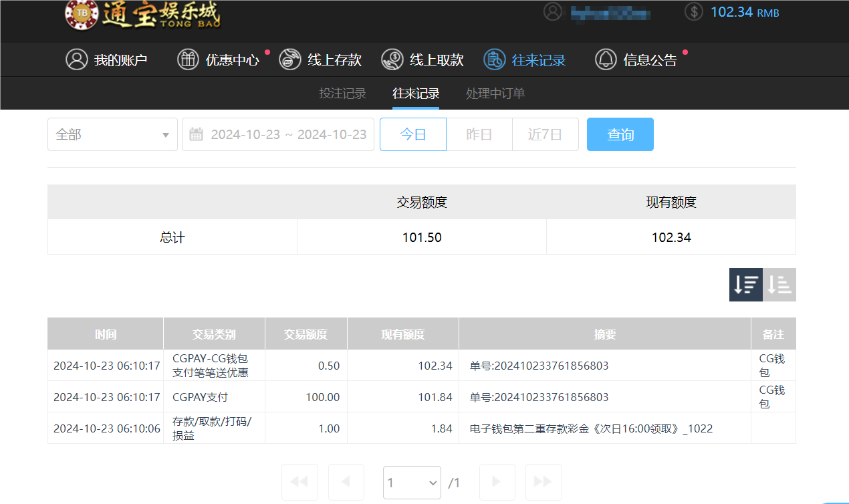This screenshot has height=504, width=849.
Task: Switch to the 处理中订单 tab
Action: click(495, 94)
